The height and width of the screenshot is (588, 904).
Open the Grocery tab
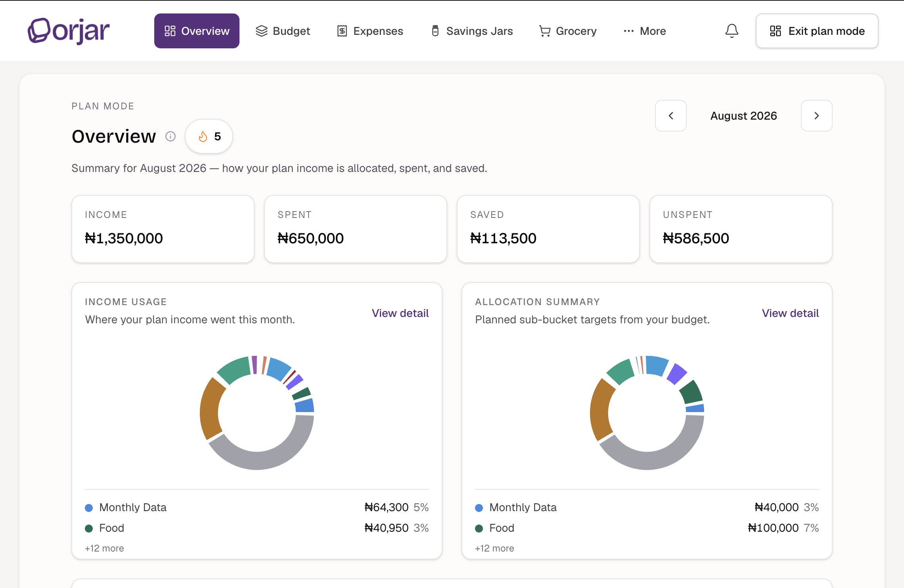point(568,31)
